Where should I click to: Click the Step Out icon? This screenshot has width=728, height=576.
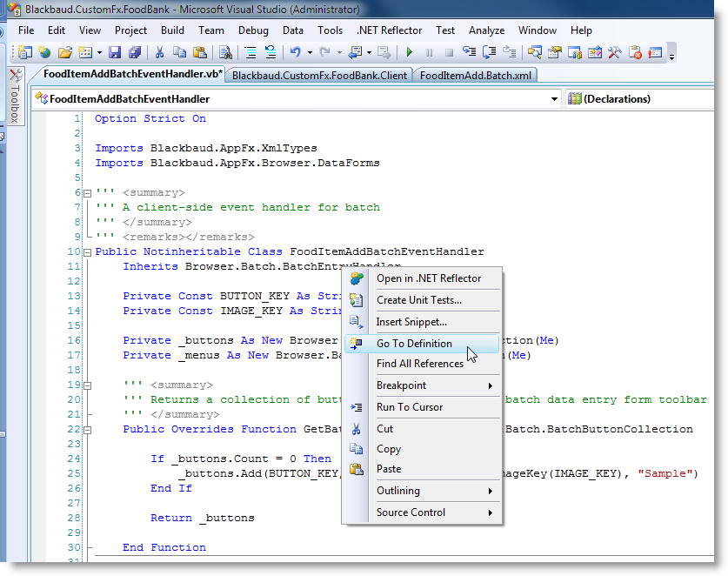(510, 52)
